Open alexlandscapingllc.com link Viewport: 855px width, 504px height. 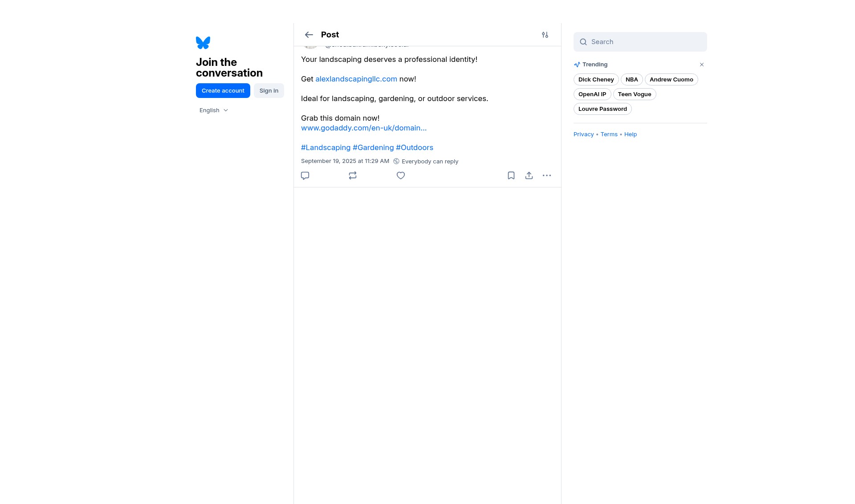356,79
